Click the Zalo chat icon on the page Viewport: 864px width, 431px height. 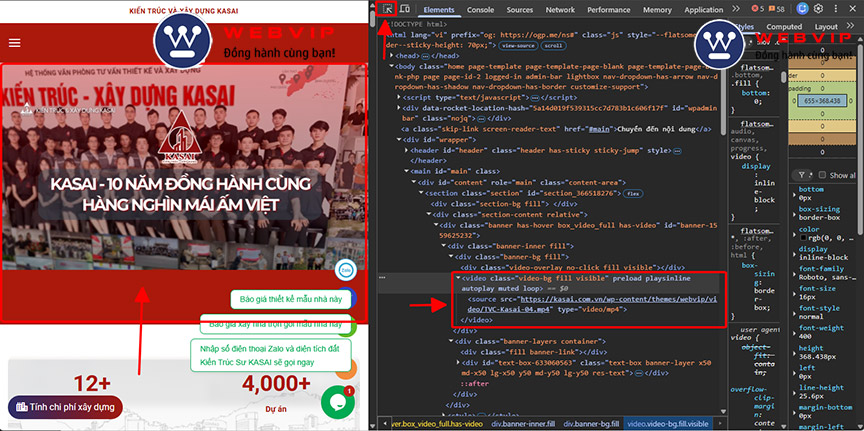point(346,271)
